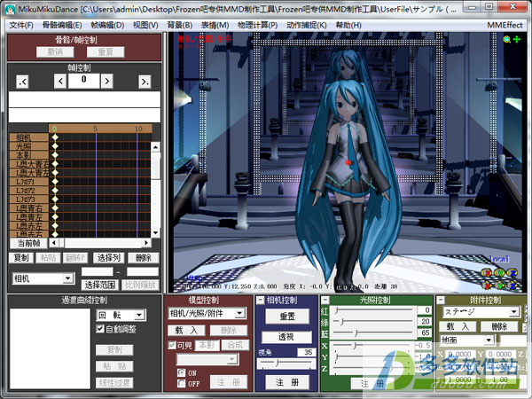Click the 当前帧 button

tap(28, 243)
